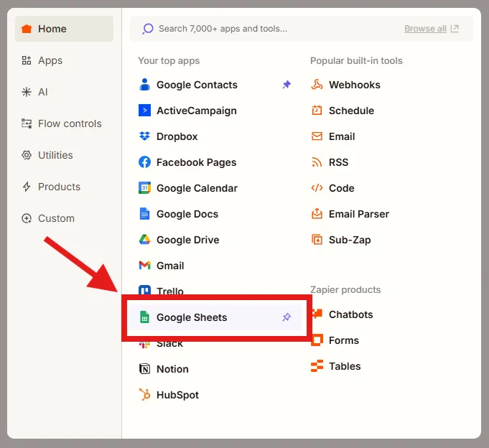The image size is (489, 448).
Task: Click the Google Drive icon
Action: (x=144, y=239)
